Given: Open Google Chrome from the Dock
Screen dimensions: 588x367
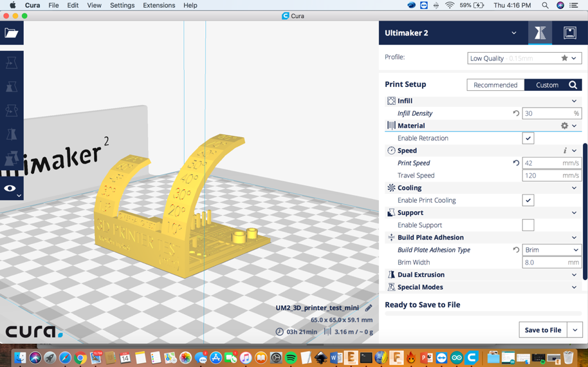Looking at the screenshot, I should 80,357.
